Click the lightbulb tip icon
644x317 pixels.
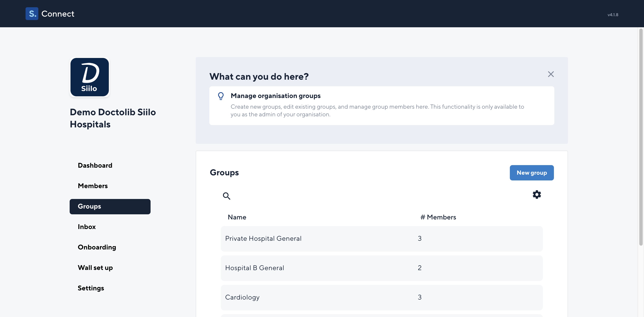point(220,96)
